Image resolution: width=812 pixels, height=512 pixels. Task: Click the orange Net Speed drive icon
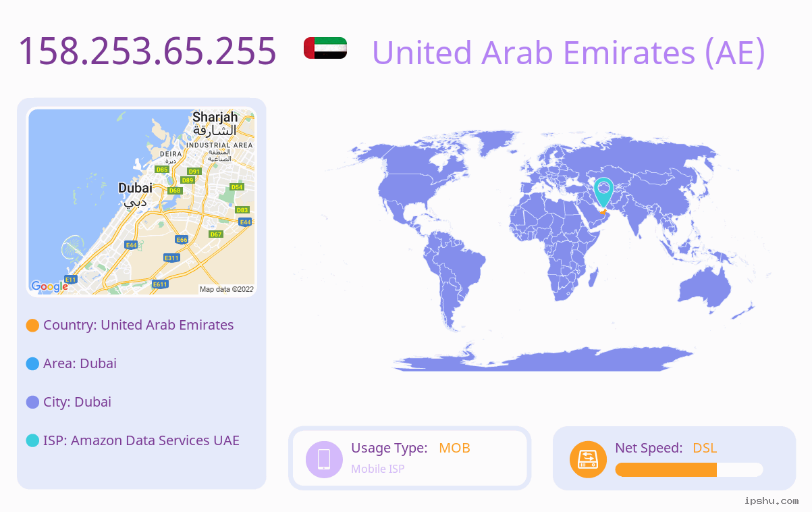click(x=588, y=459)
